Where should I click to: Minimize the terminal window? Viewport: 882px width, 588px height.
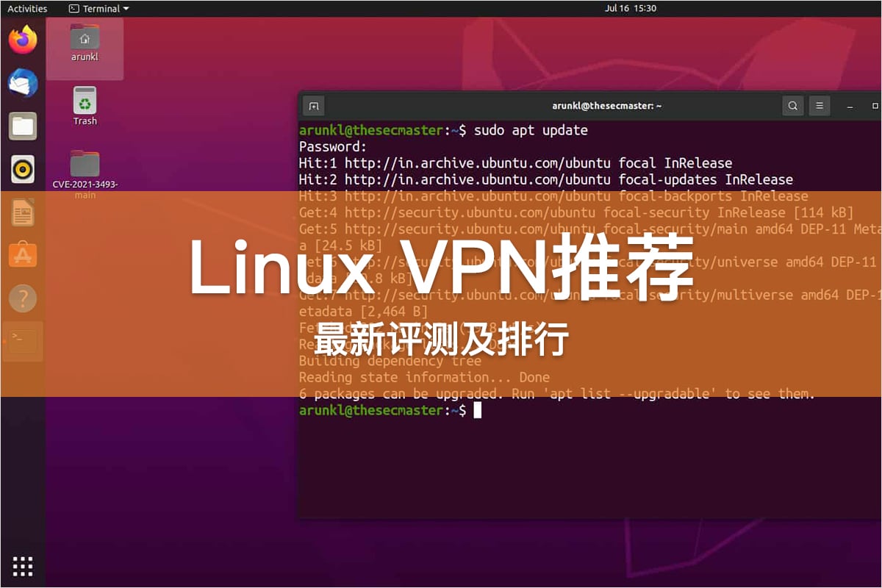click(x=850, y=106)
